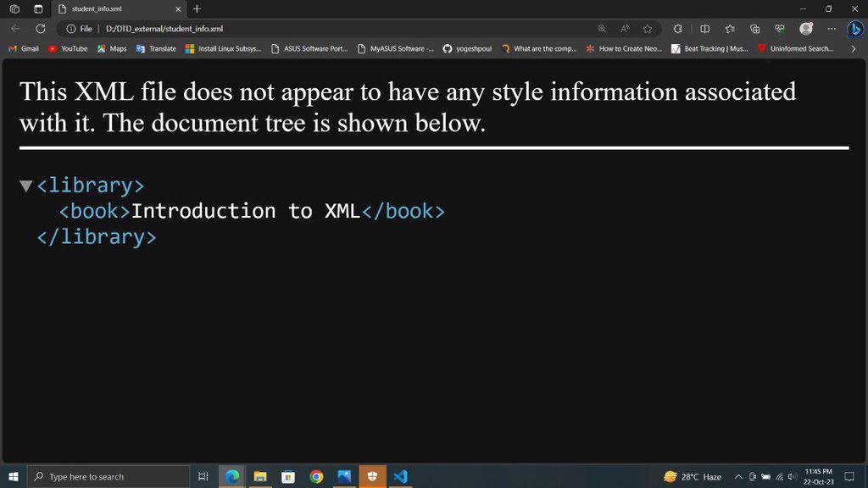Show more bookmarks chevron
The image size is (868, 488).
(x=854, y=48)
